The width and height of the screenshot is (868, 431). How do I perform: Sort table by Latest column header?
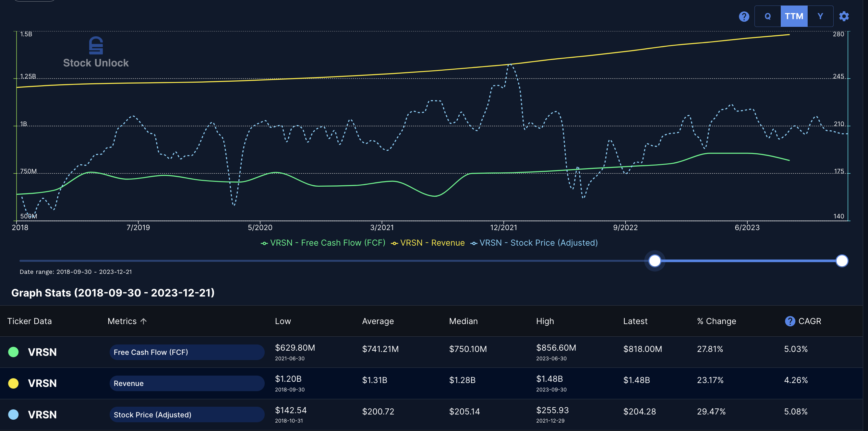click(635, 321)
